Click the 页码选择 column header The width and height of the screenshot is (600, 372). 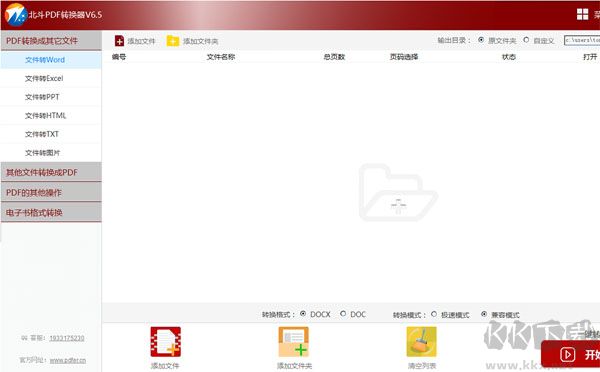(x=404, y=57)
